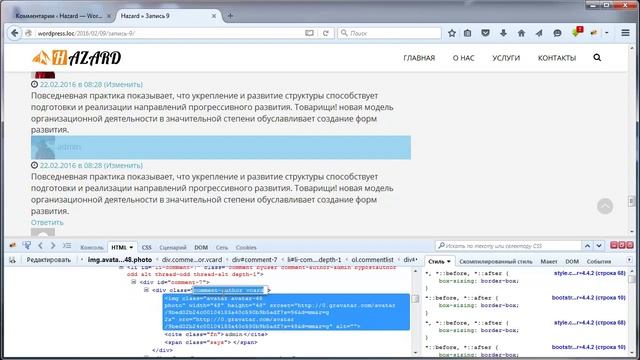Screen dimensions: 640x360
Task: Open the Стиль side panel dropdown
Action: [449, 261]
